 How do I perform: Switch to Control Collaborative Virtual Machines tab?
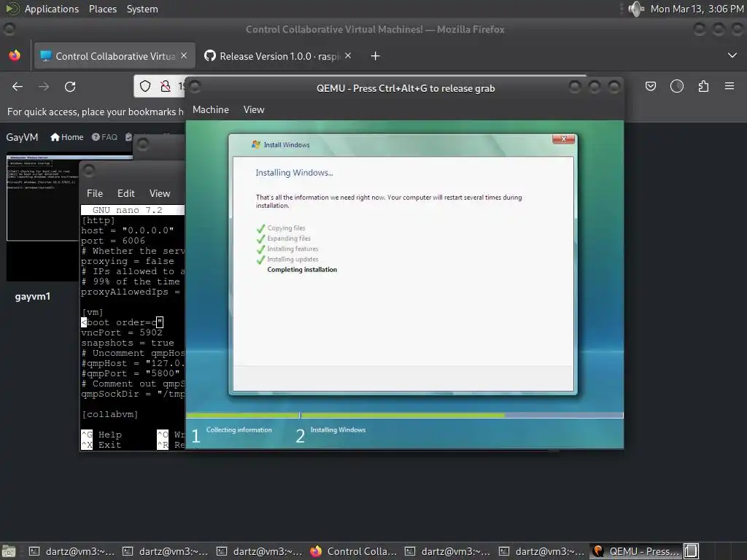click(x=115, y=56)
